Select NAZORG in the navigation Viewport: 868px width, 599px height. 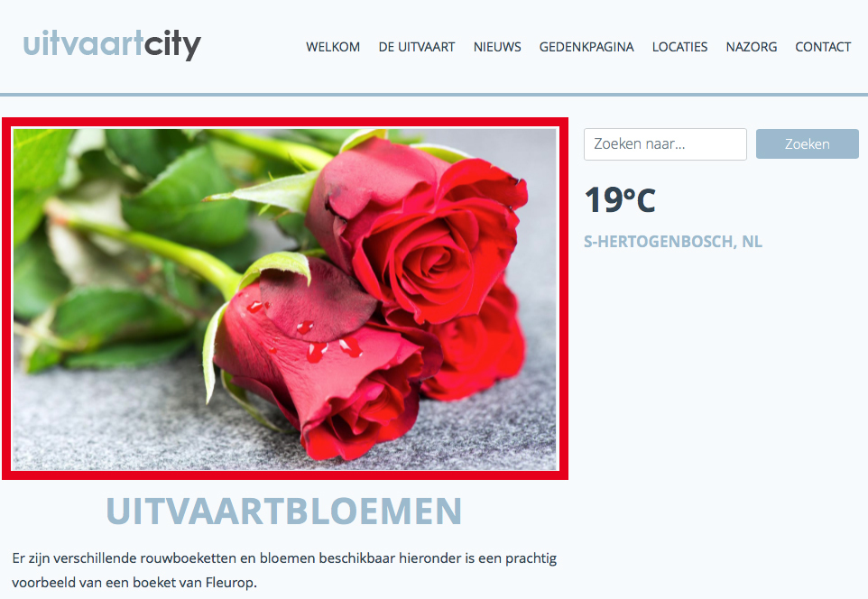752,47
